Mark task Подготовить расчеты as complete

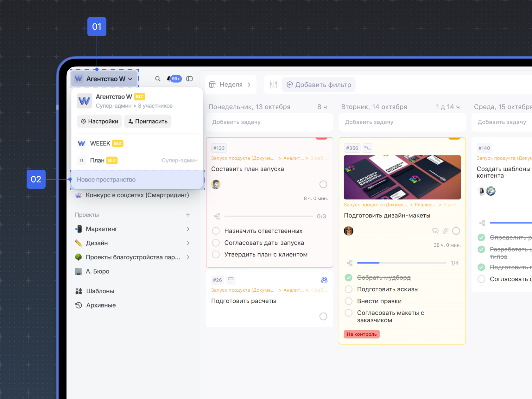(323, 316)
